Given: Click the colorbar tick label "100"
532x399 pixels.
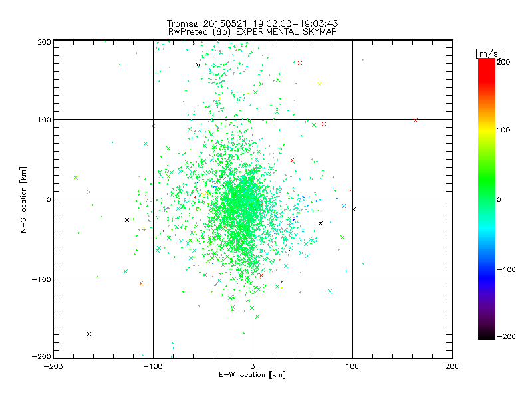Looking at the screenshot, I should click(x=503, y=130).
